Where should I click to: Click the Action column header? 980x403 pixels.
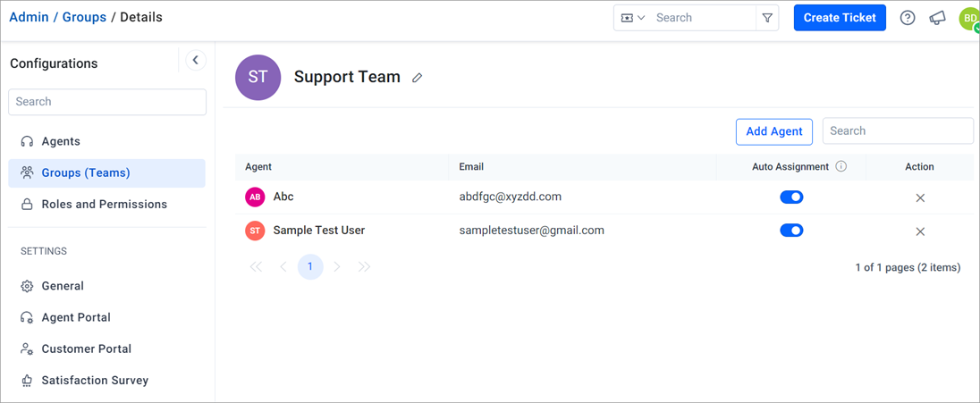(x=919, y=167)
